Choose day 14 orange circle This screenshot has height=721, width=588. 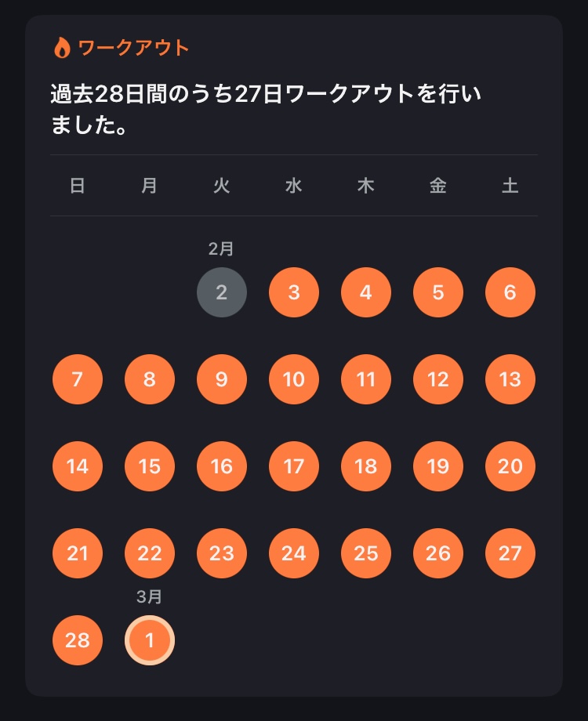pyautogui.click(x=78, y=466)
